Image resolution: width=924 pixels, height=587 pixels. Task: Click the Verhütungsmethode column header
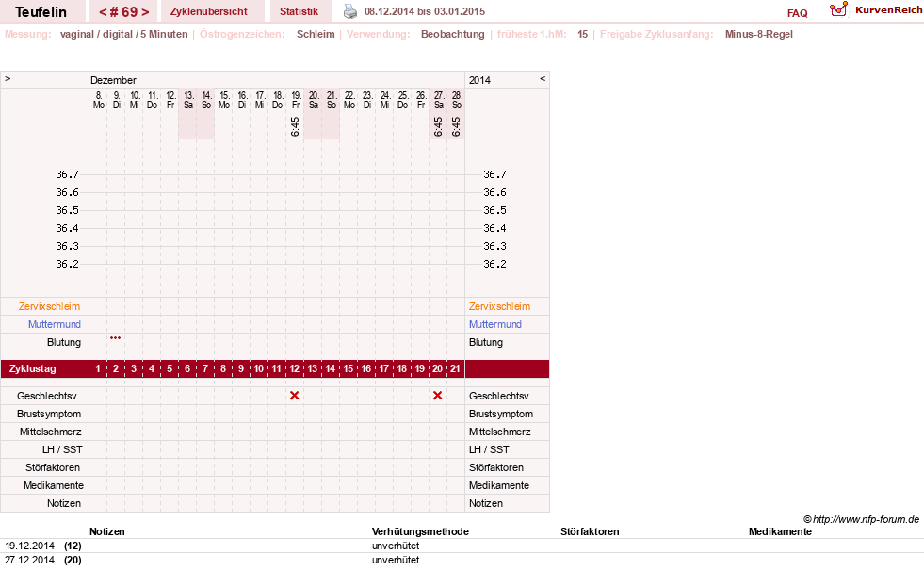420,531
